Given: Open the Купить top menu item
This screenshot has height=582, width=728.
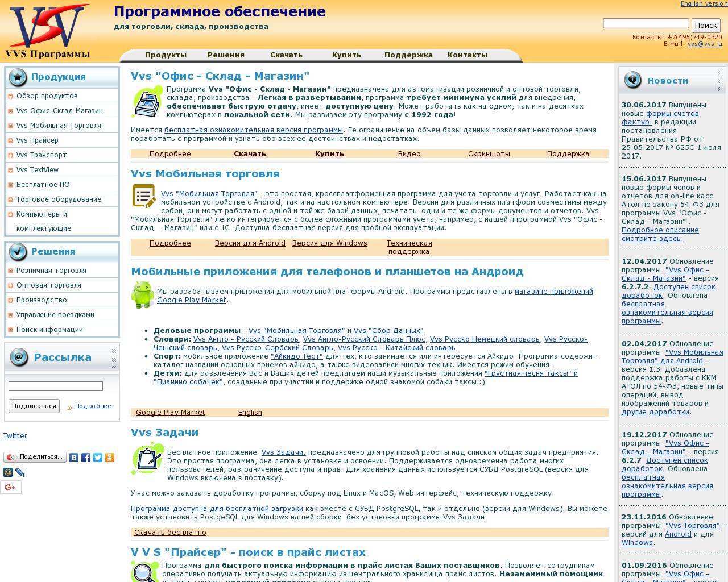Looking at the screenshot, I should coord(346,55).
